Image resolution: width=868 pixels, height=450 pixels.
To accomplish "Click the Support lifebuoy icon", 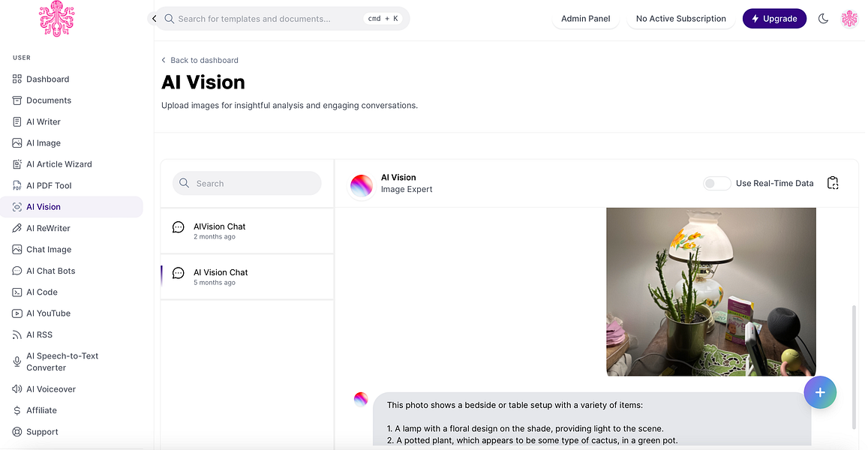I will click(x=17, y=432).
